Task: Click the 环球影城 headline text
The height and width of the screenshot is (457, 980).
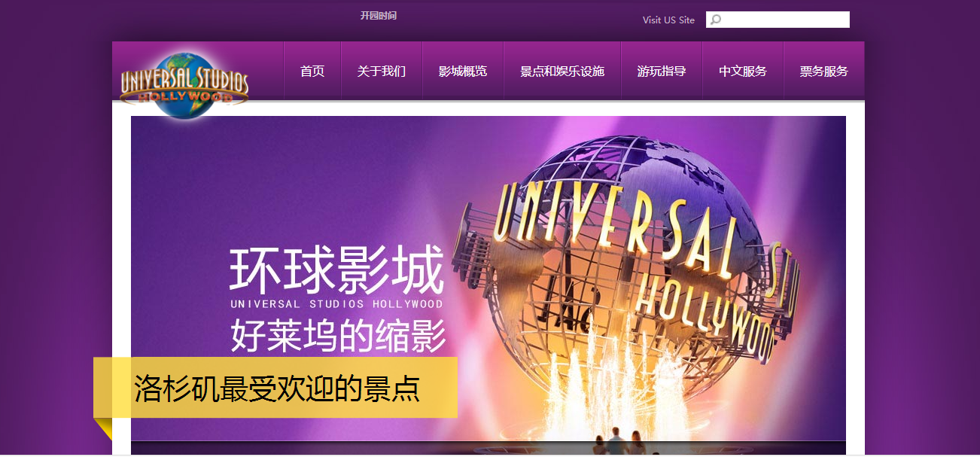Action: pyautogui.click(x=337, y=270)
